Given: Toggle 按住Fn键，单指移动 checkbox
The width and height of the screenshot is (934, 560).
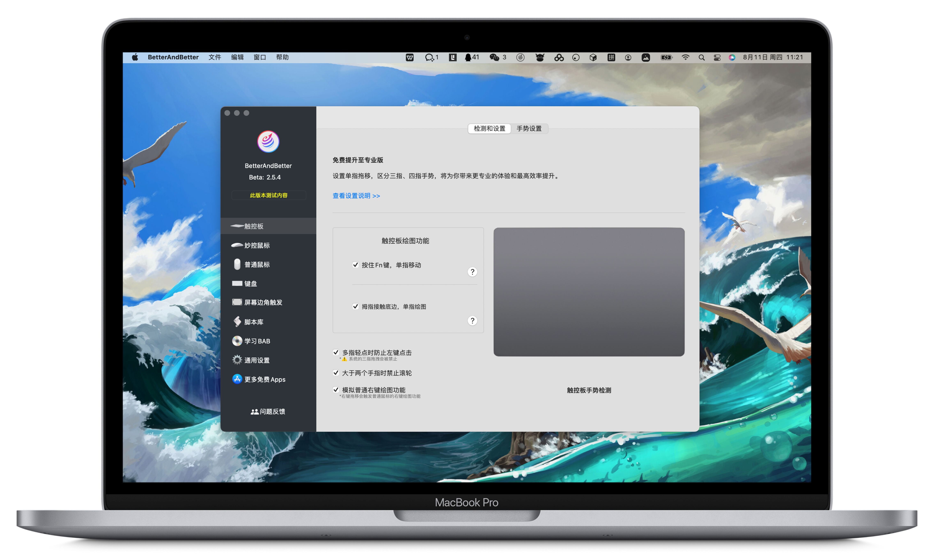Looking at the screenshot, I should [355, 265].
